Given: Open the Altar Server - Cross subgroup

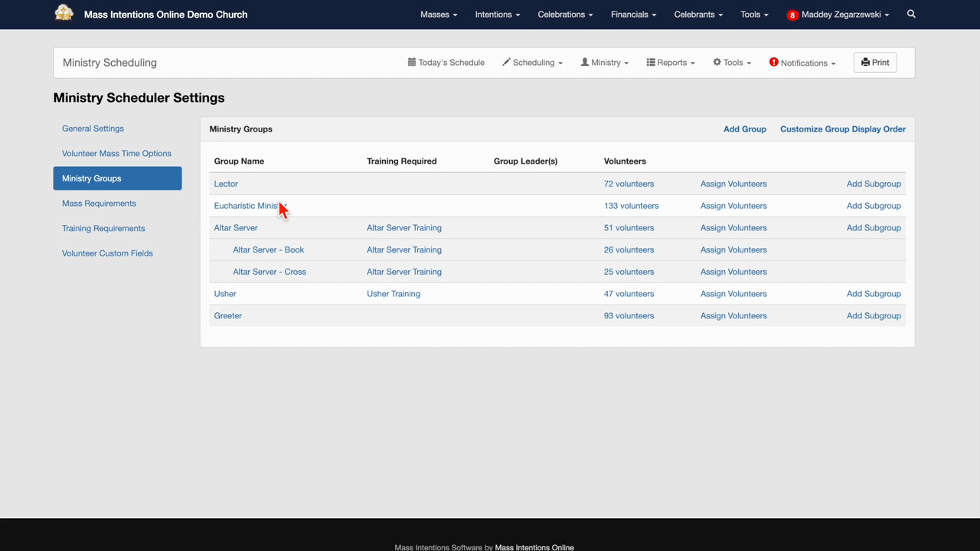Looking at the screenshot, I should click(269, 272).
